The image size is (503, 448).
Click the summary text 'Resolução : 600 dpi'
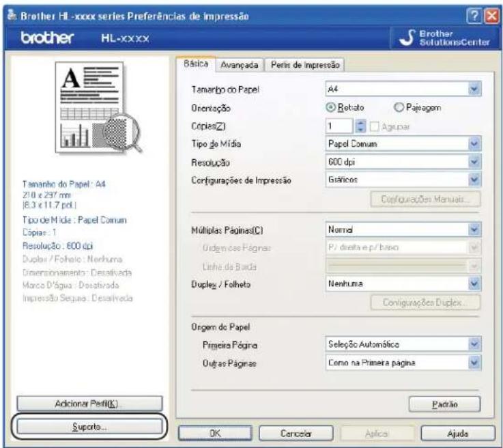tap(57, 246)
